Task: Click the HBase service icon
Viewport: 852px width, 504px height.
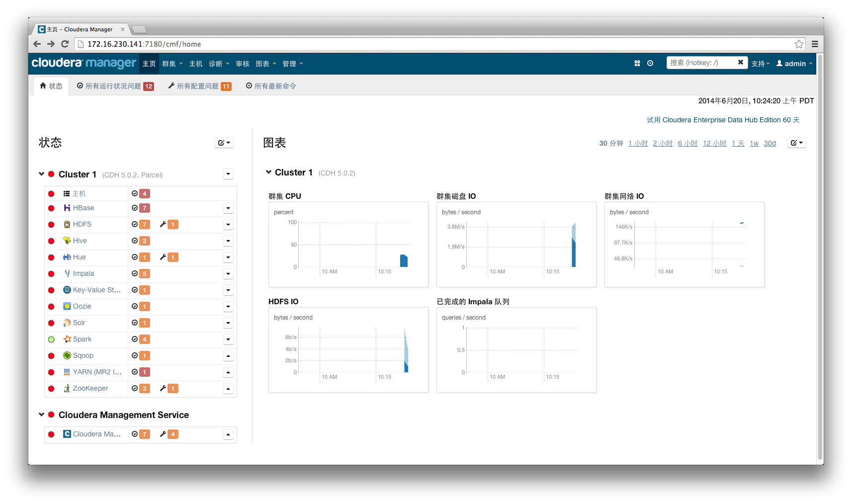Action: tap(67, 208)
